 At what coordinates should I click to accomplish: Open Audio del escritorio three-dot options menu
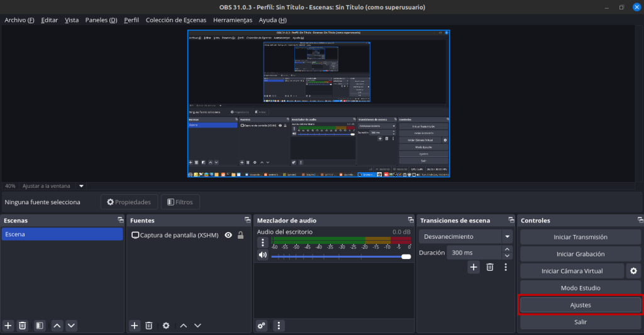(x=263, y=243)
